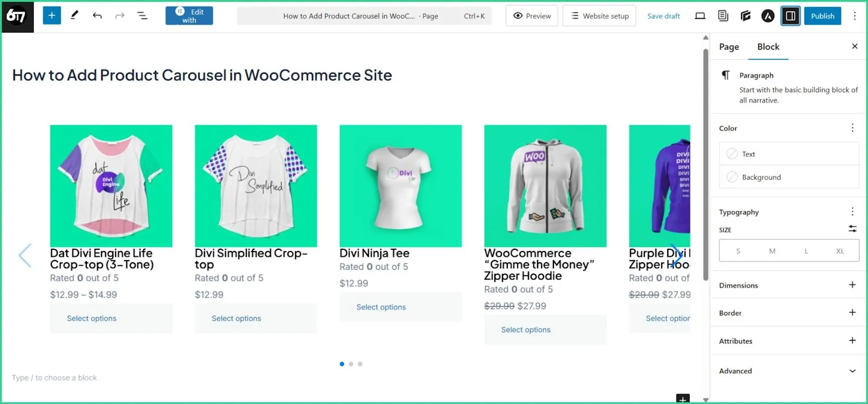This screenshot has width=868, height=404.
Task: Pick the Background color swatch
Action: click(x=789, y=177)
